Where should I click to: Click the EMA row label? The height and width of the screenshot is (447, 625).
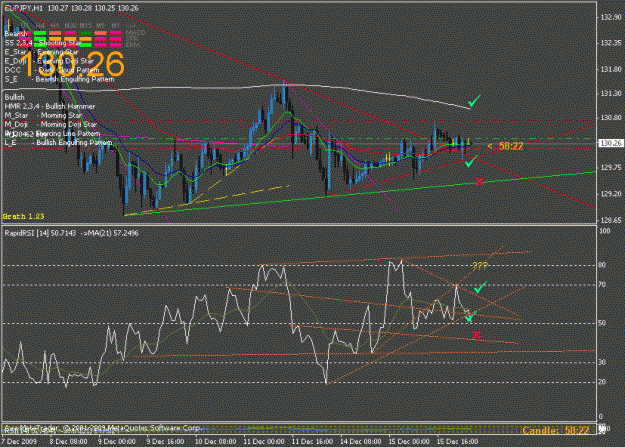coord(133,45)
